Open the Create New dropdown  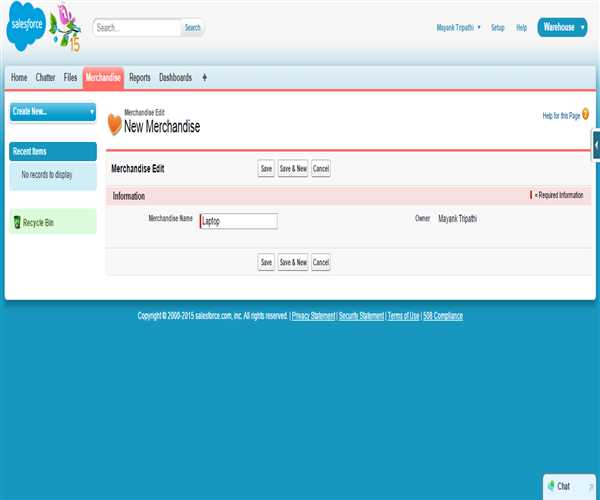click(x=53, y=112)
